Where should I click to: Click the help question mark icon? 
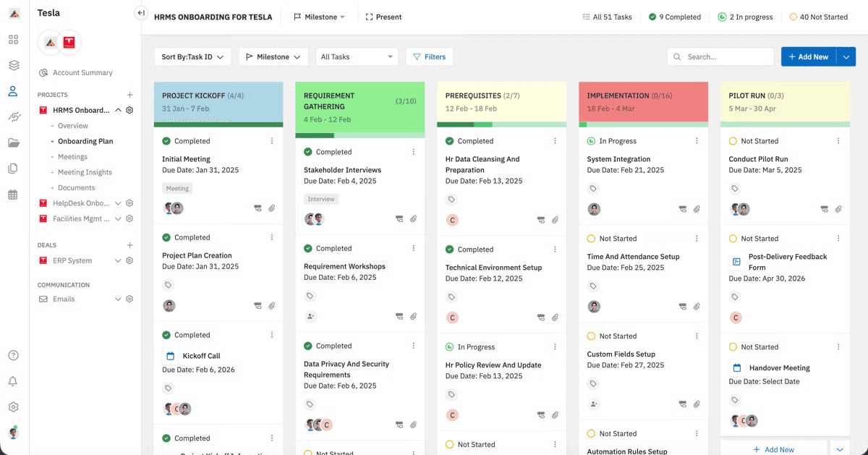click(x=12, y=355)
